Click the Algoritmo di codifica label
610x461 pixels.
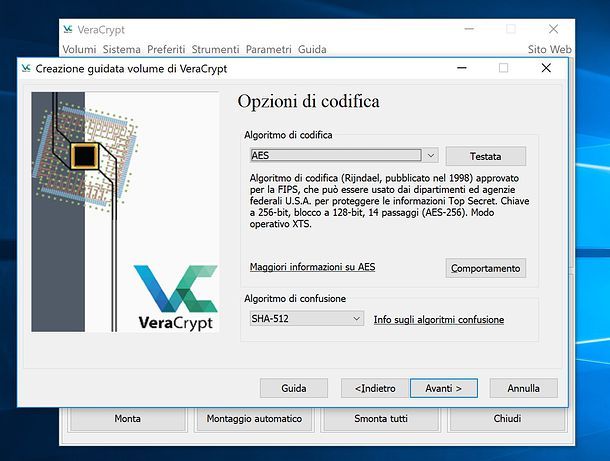click(x=288, y=135)
